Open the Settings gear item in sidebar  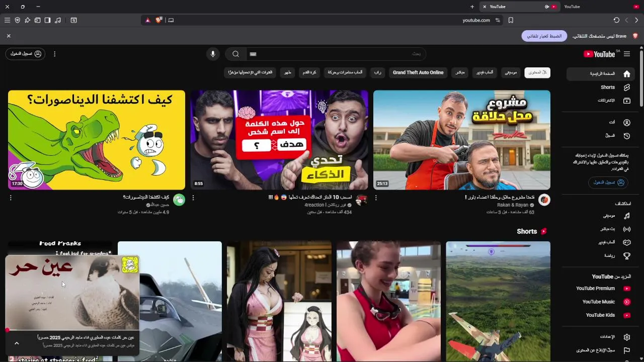tap(601, 337)
